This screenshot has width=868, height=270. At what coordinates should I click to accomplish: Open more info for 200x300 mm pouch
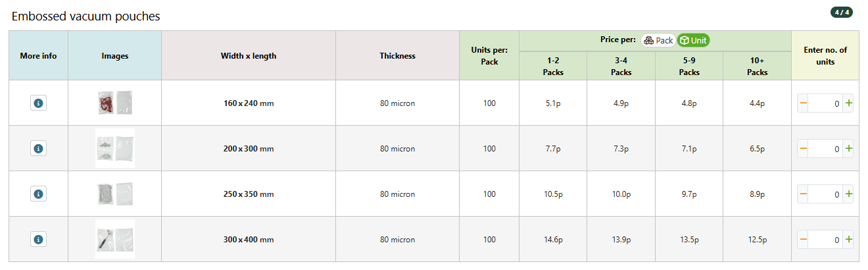coord(38,148)
